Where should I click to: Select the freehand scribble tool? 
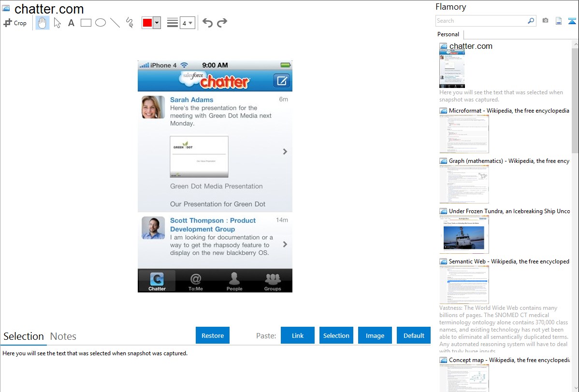[x=130, y=23]
